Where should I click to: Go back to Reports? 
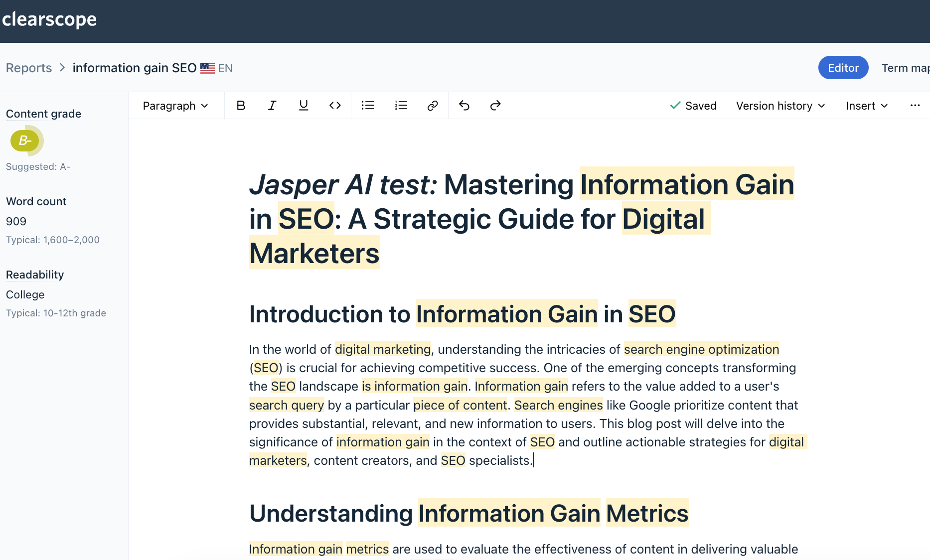tap(29, 68)
